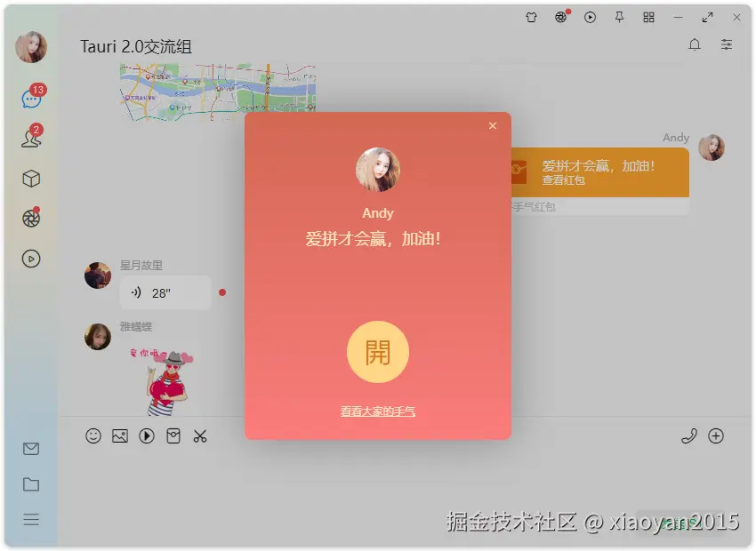
Task: Open Moments via the aperture icon with red dot
Action: pyautogui.click(x=31, y=218)
